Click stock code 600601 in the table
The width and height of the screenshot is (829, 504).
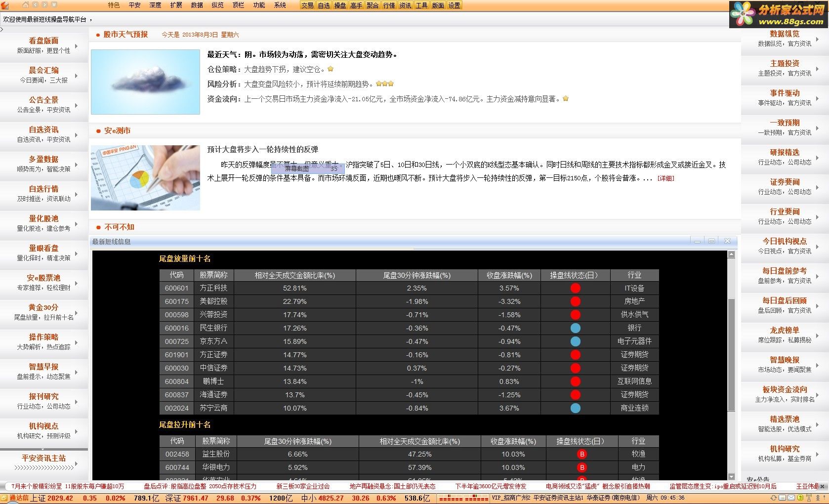pyautogui.click(x=176, y=288)
